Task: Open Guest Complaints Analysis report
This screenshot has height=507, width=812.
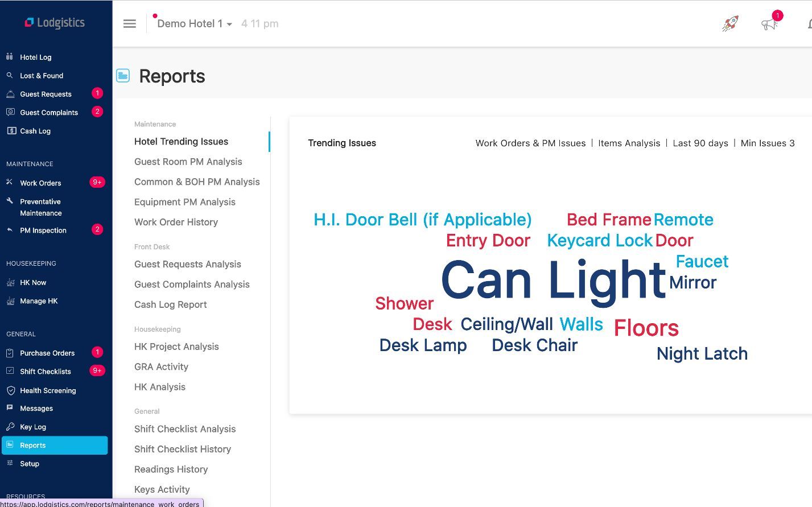Action: click(192, 285)
